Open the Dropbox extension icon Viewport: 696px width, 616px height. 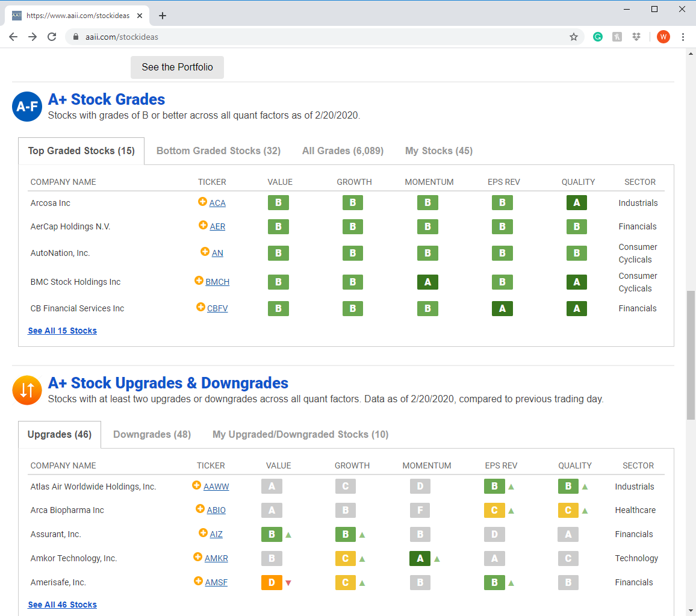[x=636, y=37]
